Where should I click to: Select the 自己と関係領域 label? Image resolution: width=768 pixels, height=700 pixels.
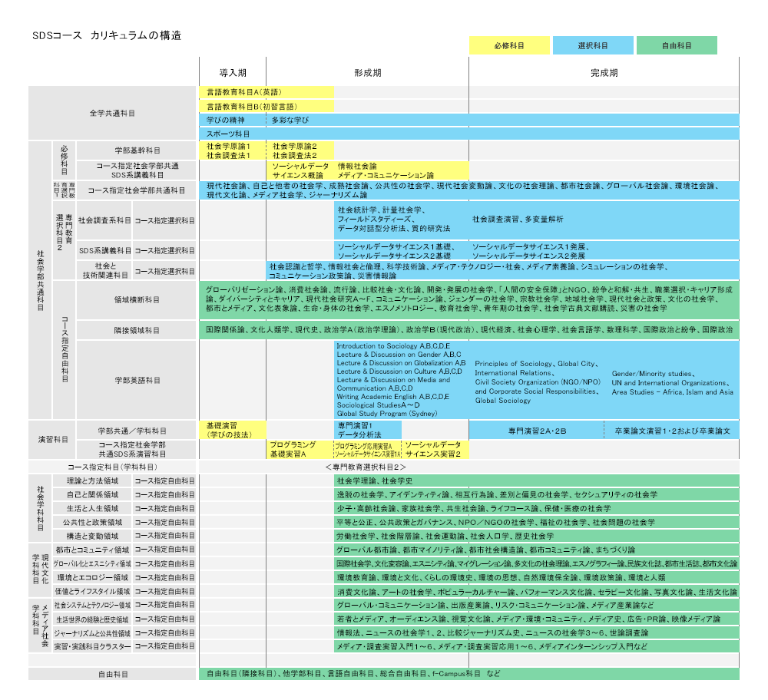pos(93,494)
